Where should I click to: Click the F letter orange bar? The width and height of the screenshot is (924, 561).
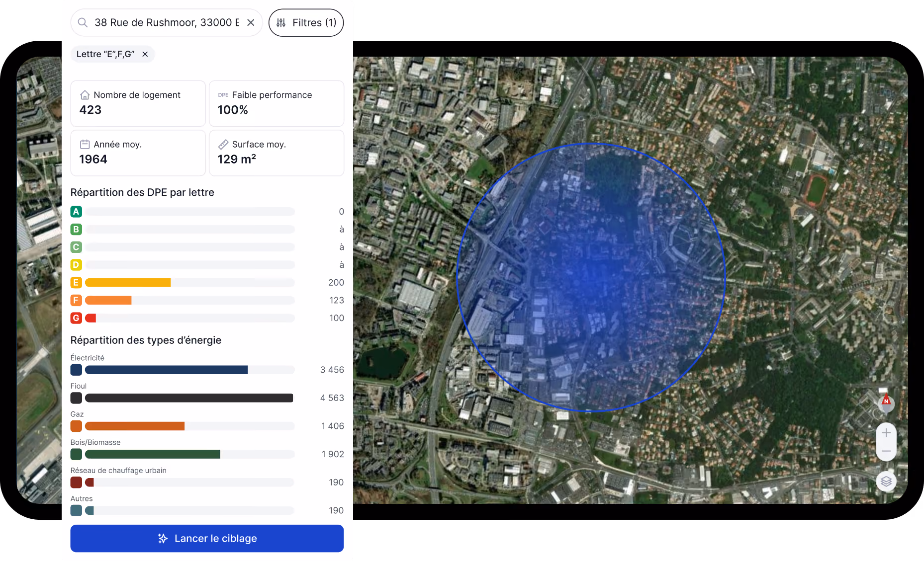click(x=108, y=300)
